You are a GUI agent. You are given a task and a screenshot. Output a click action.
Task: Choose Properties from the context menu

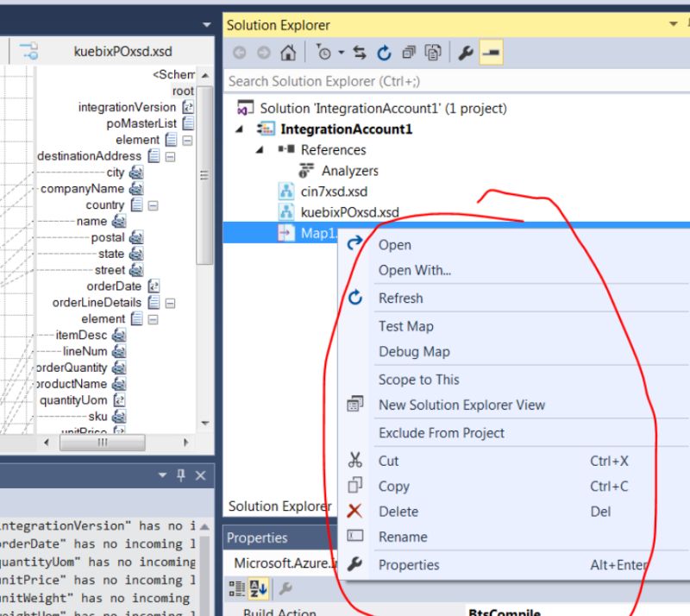(409, 565)
